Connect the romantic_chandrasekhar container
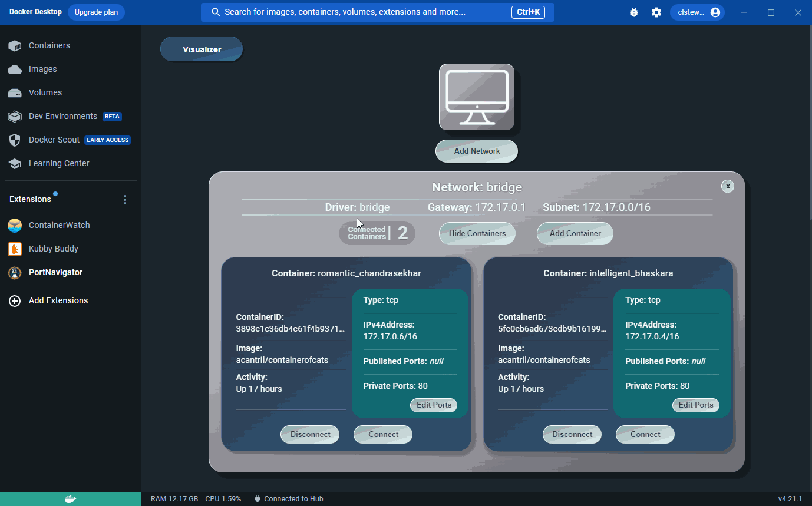 click(x=383, y=435)
